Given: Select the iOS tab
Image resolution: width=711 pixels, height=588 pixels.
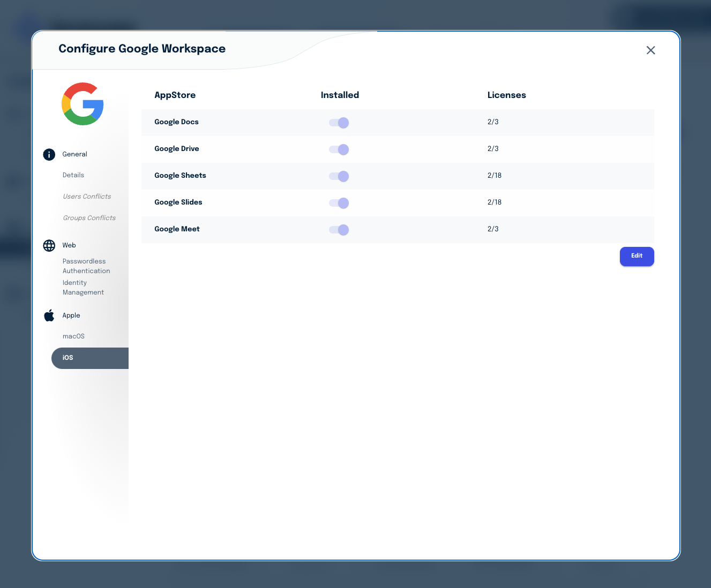Looking at the screenshot, I should 90,358.
